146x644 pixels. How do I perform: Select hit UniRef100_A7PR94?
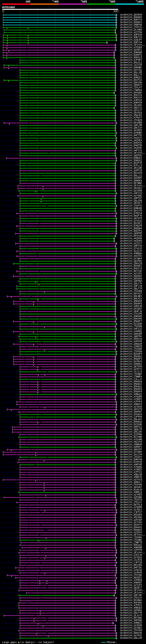pyautogui.click(x=131, y=580)
